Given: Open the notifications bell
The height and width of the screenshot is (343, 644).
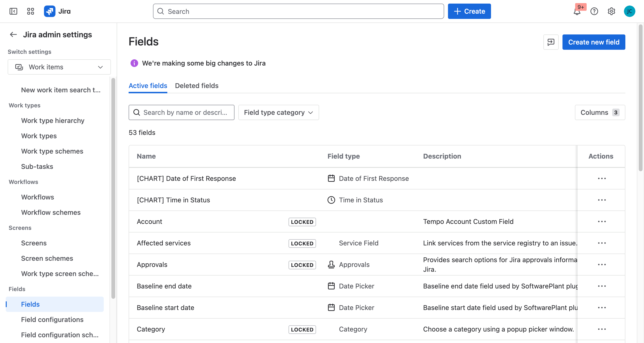Looking at the screenshot, I should point(577,11).
